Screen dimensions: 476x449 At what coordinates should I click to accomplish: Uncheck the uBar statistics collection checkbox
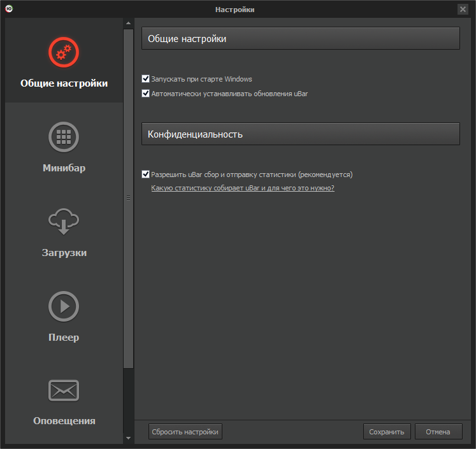click(145, 175)
